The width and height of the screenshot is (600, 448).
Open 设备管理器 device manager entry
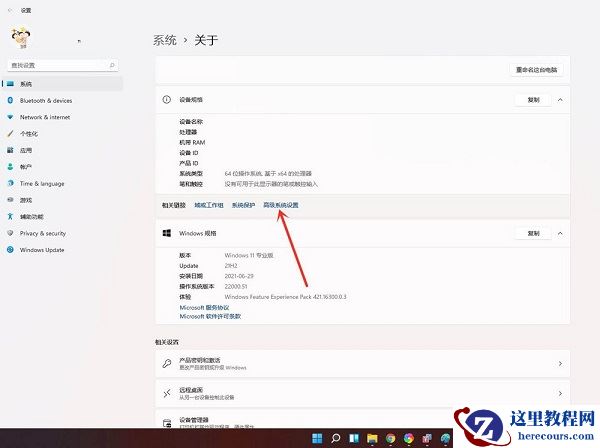pyautogui.click(x=304, y=420)
